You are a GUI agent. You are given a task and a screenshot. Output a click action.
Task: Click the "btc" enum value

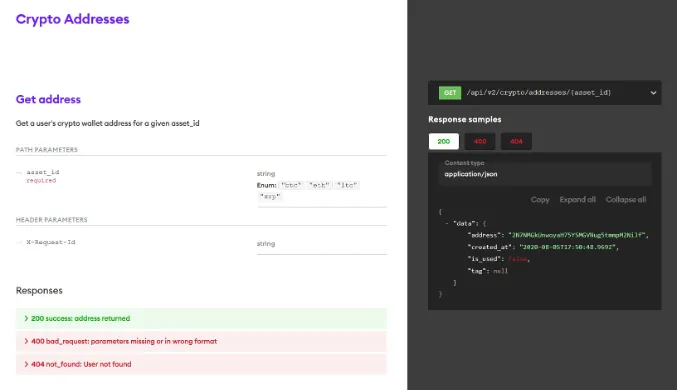(x=291, y=185)
